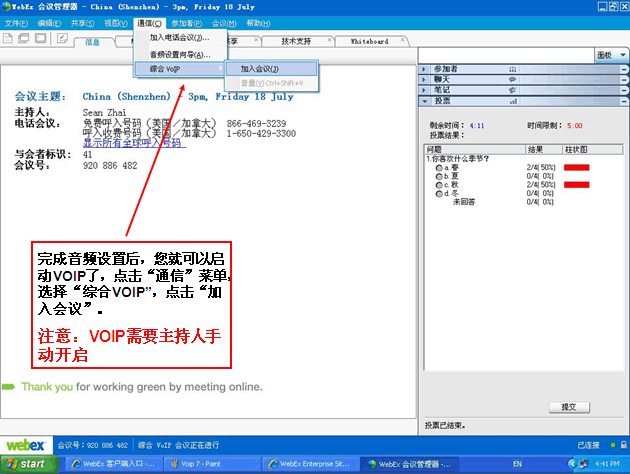The height and width of the screenshot is (474, 630).
Task: Click the red result bar for 春
Action: [x=577, y=168]
